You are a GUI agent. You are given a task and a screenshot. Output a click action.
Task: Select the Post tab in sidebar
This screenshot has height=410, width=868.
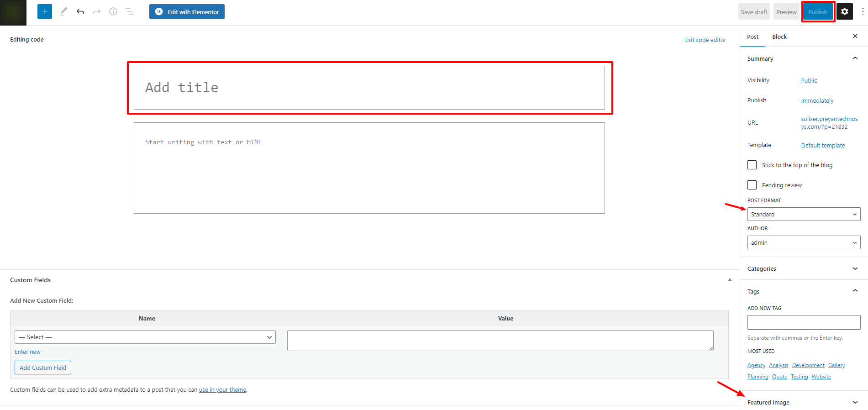point(752,37)
